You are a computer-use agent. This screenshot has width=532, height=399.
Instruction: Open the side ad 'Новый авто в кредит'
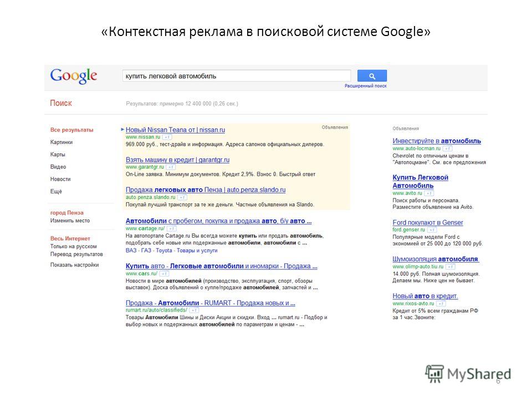[425, 296]
